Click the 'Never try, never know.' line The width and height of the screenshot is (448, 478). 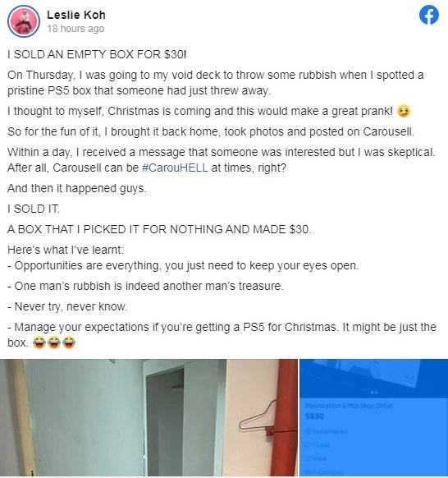(x=67, y=306)
